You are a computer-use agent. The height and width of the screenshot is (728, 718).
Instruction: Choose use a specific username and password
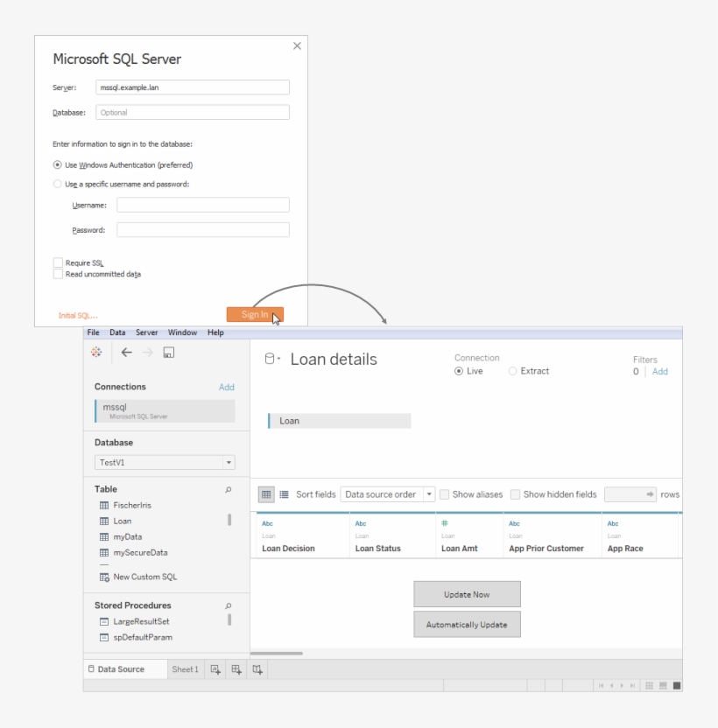(x=58, y=185)
